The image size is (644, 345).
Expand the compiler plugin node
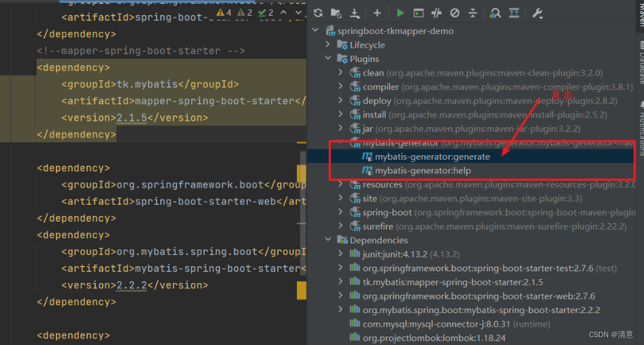coord(340,86)
